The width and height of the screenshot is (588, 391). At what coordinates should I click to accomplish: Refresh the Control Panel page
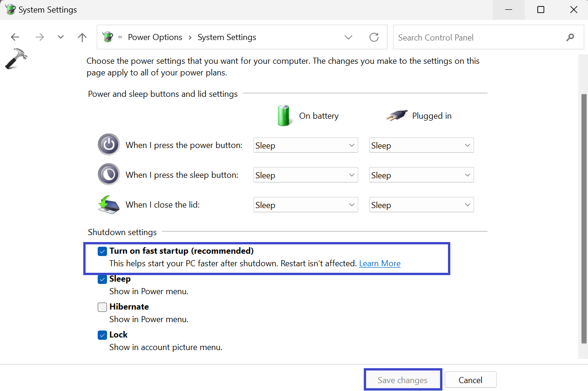pos(374,38)
